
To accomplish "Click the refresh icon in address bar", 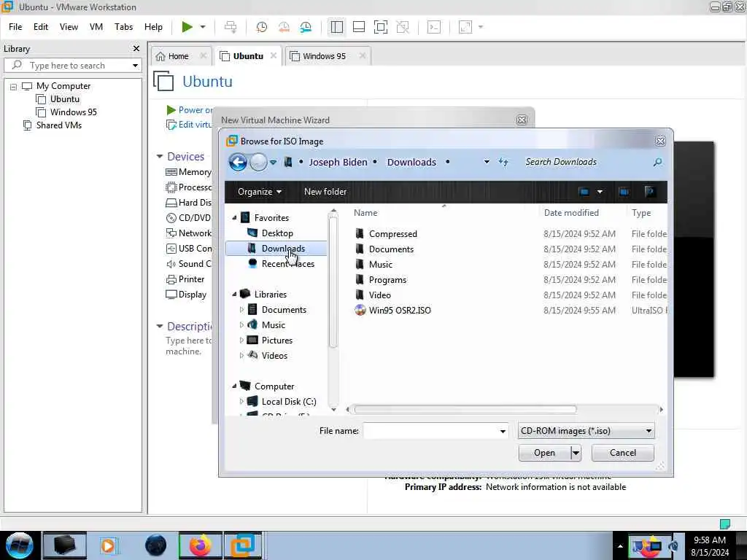I will 503,163.
